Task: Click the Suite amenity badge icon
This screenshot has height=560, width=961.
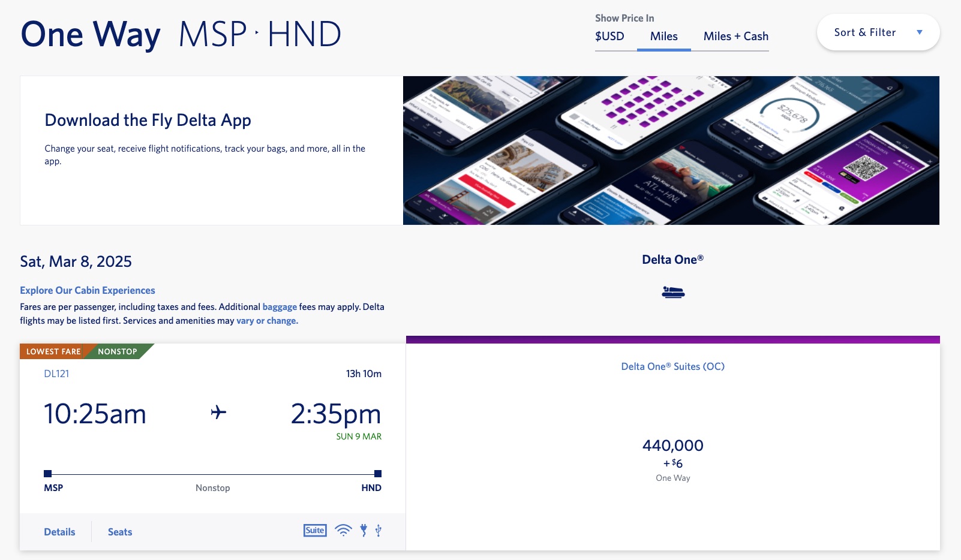Action: [314, 531]
